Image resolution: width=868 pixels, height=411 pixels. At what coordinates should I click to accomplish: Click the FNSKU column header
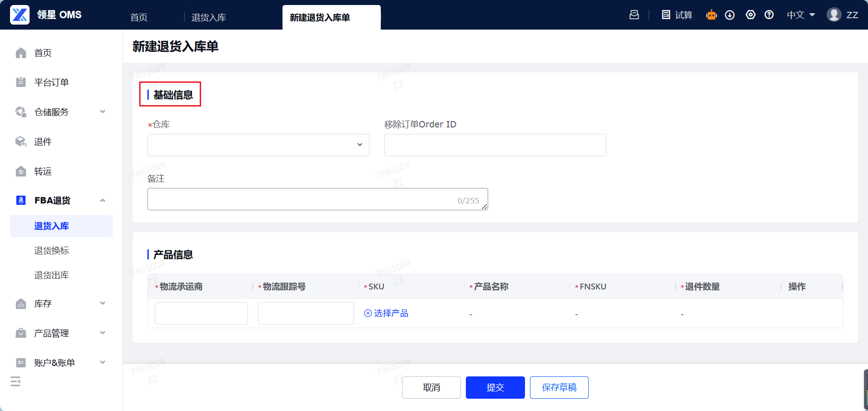pos(593,286)
